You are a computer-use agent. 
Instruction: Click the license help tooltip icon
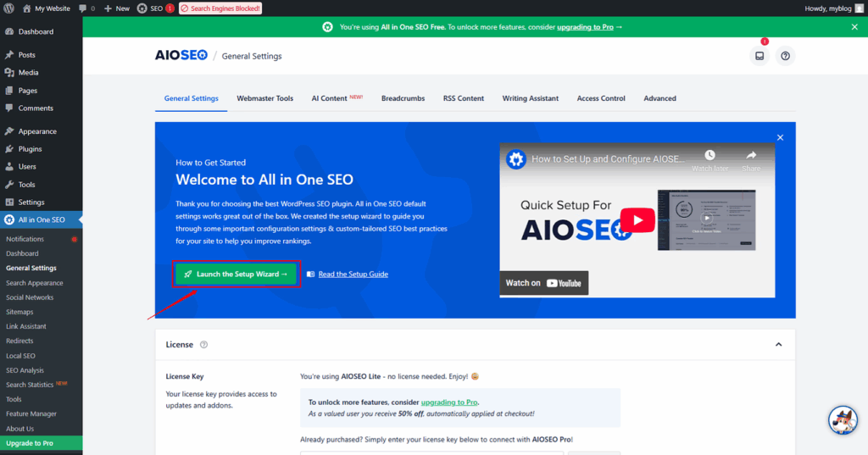click(x=203, y=345)
